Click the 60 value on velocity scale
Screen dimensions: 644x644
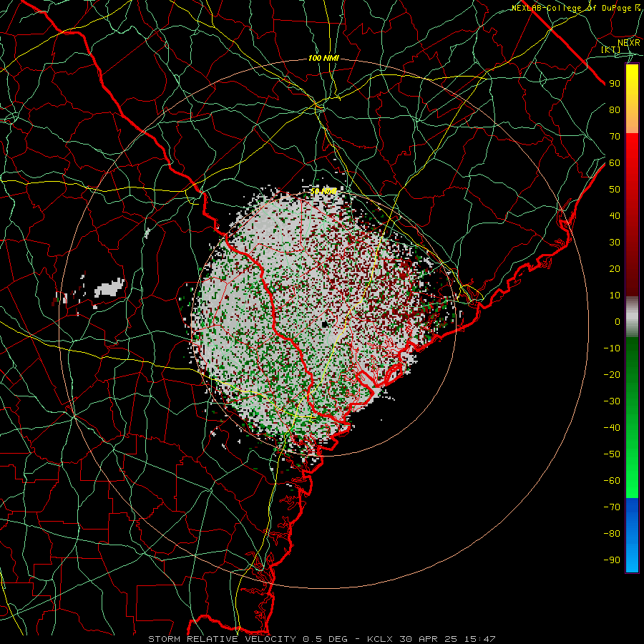(x=615, y=163)
